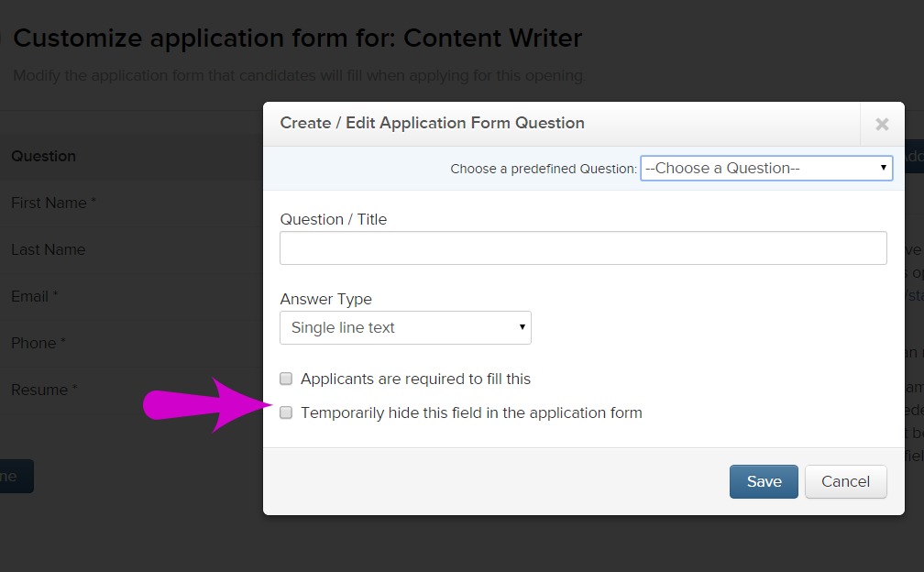Click the Choose a predefined Question label
The image size is (924, 572).
pos(544,169)
